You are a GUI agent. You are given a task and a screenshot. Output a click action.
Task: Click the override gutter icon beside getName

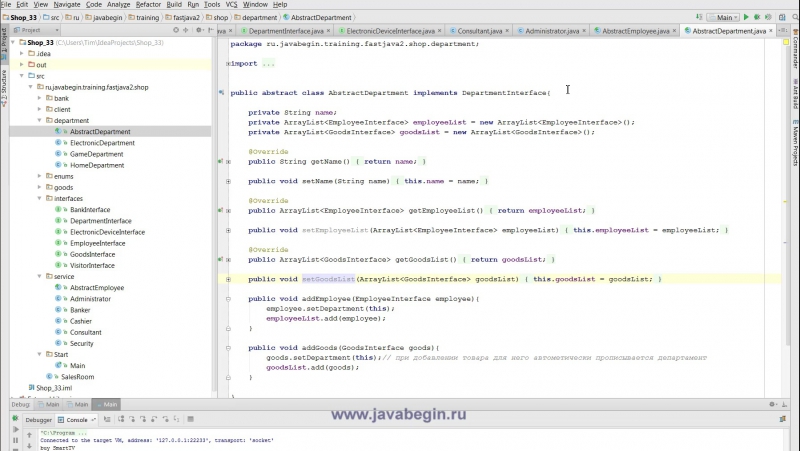point(220,161)
